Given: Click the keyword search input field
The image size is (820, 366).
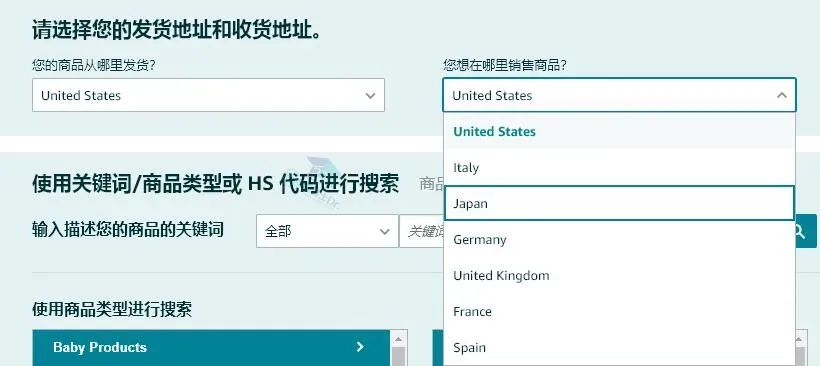Looking at the screenshot, I should click(x=422, y=231).
